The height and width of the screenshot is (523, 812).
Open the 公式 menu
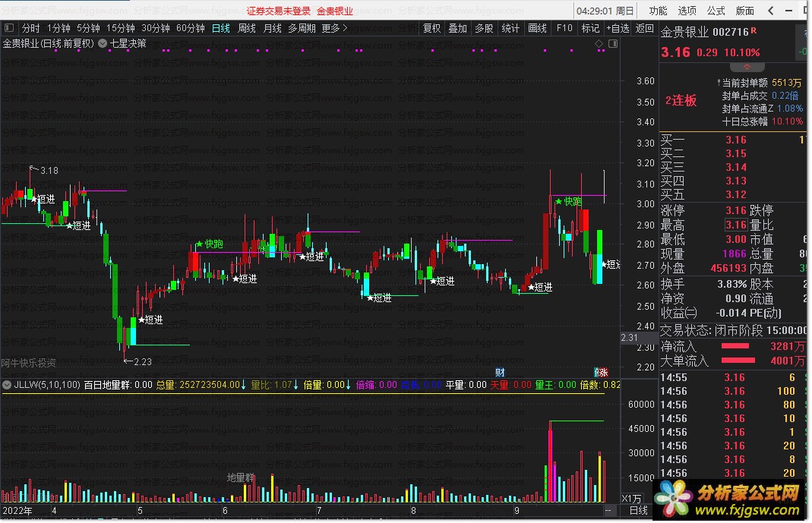point(716,11)
